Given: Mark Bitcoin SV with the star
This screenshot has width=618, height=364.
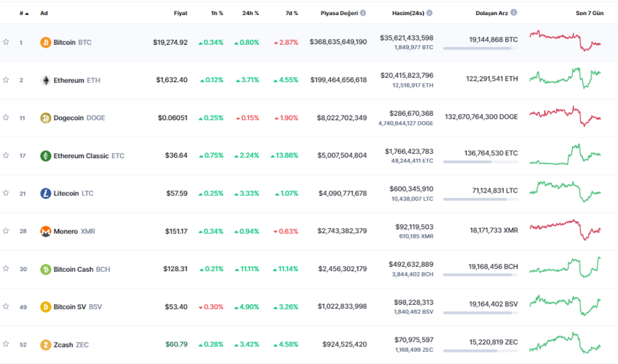Looking at the screenshot, I should 6,306.
